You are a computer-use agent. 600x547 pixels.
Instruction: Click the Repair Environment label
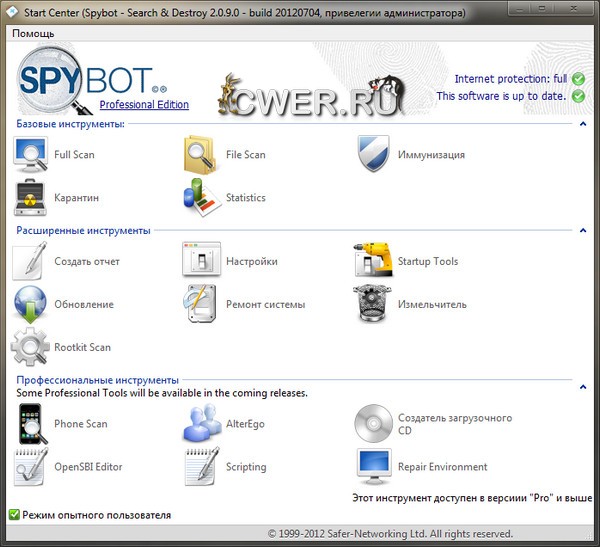pos(443,467)
